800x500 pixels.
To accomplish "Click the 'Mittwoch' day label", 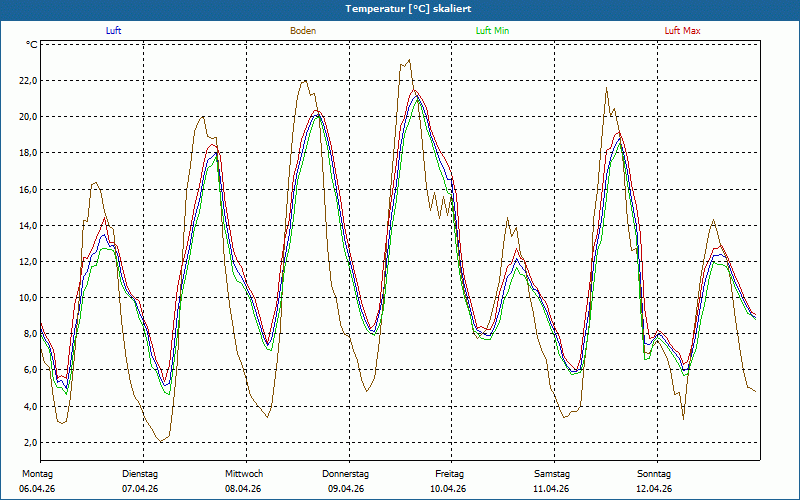I will (244, 474).
